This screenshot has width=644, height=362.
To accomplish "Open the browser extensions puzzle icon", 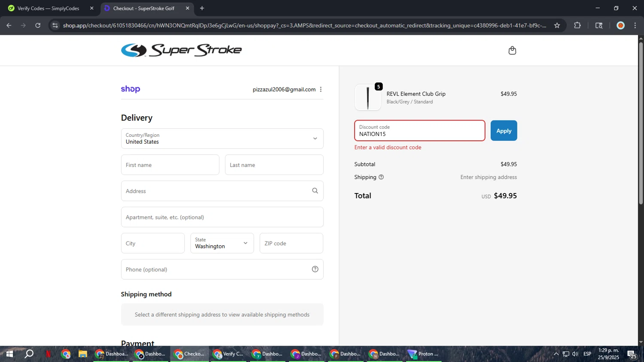I will coord(577,25).
